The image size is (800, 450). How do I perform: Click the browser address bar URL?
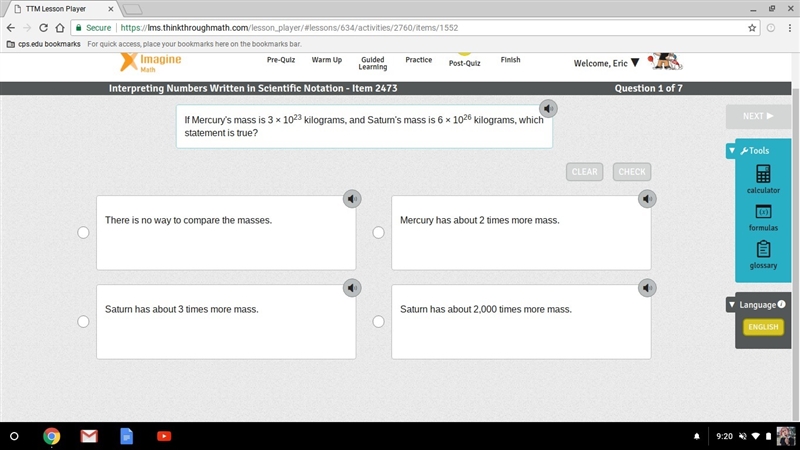(289, 28)
